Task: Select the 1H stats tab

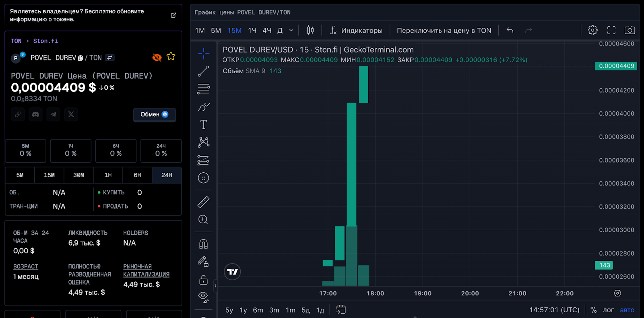Action: click(108, 175)
